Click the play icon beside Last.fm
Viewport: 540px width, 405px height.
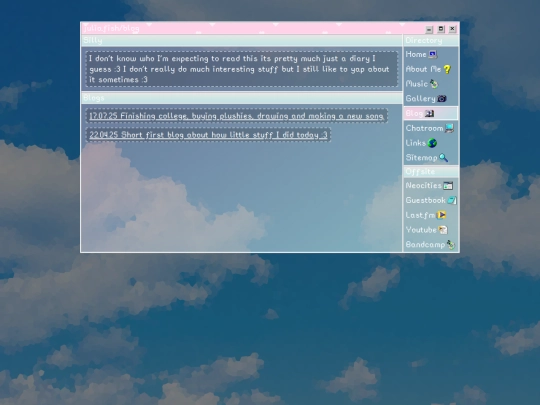click(x=442, y=215)
